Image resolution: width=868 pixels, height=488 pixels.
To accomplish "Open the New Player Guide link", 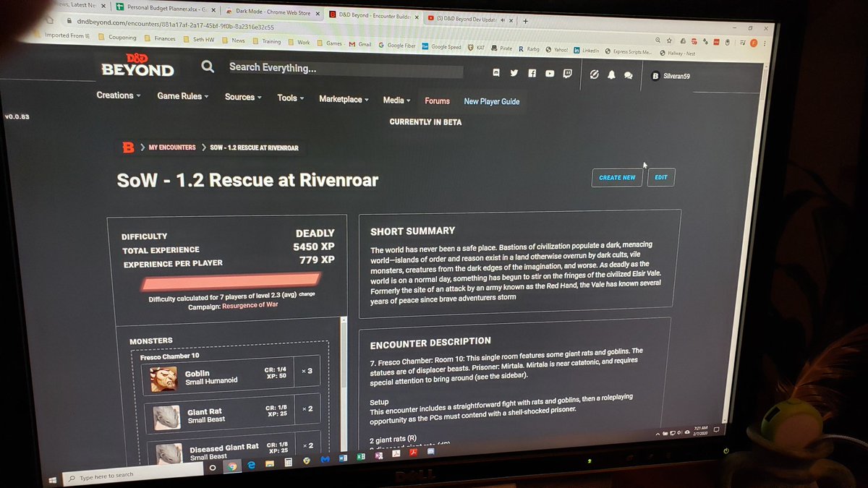I will tap(492, 102).
